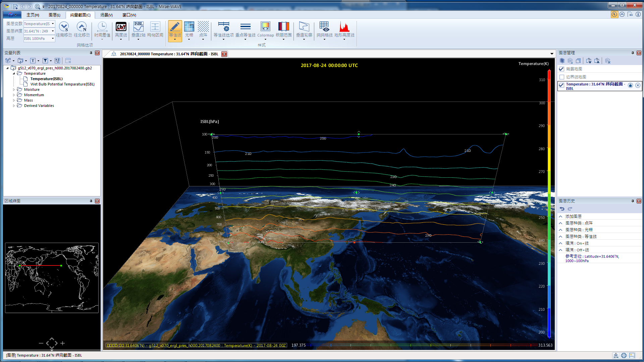Click the lock icon on Temperature layer
The height and width of the screenshot is (362, 644).
pos(630,85)
